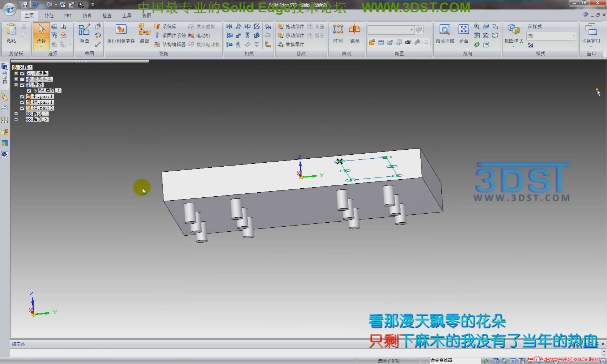Switch to the 特征 (Features) tab

pyautogui.click(x=49, y=16)
